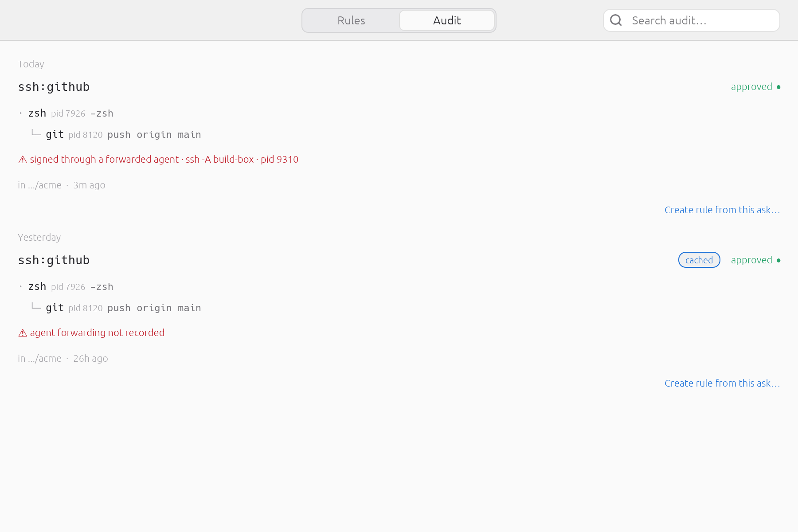Select 'signed through a forwarded agent' warning text
Image resolution: width=798 pixels, height=532 pixels.
pos(104,159)
